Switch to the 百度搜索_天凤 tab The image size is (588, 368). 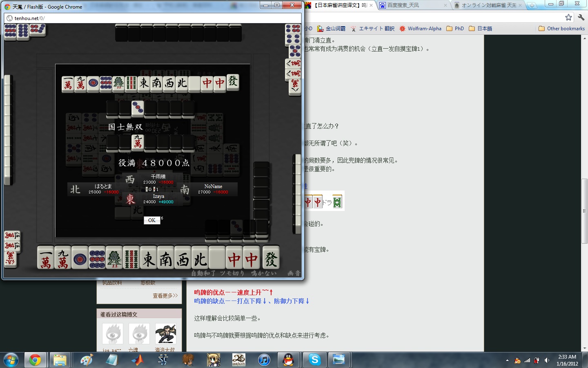click(x=412, y=5)
